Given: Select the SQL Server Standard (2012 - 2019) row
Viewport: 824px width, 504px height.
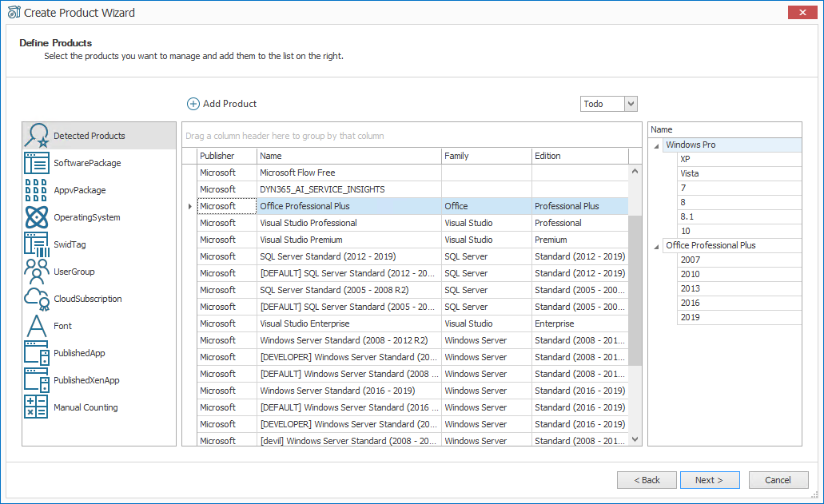Looking at the screenshot, I should 412,256.
